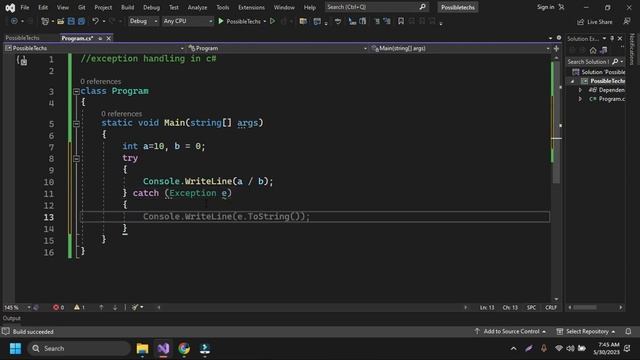This screenshot has width=640, height=360.
Task: Open the Debug configuration dropdown
Action: (x=143, y=21)
